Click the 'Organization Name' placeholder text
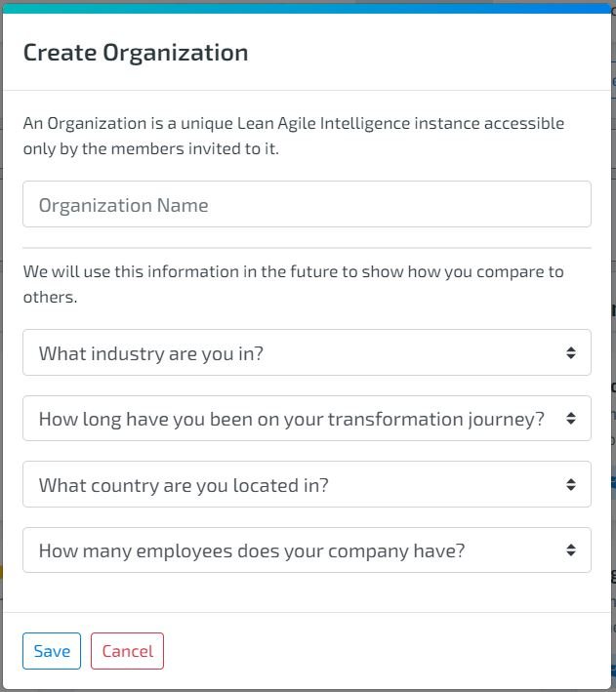 tap(124, 206)
